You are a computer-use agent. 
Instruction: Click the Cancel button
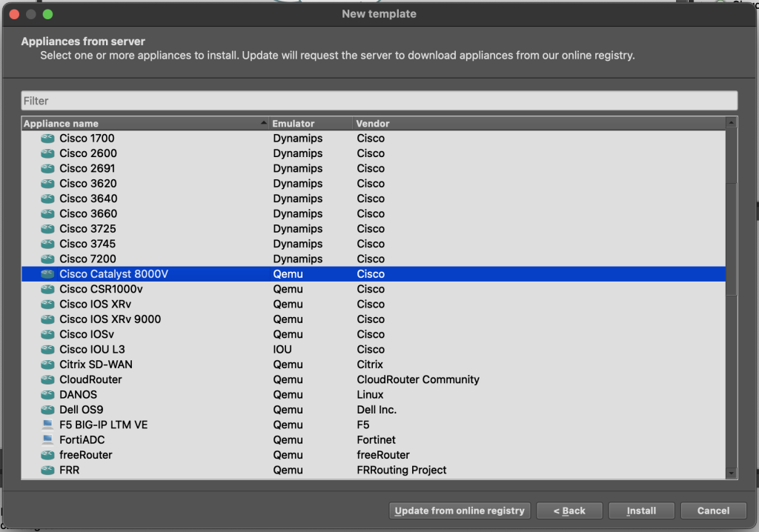click(713, 511)
